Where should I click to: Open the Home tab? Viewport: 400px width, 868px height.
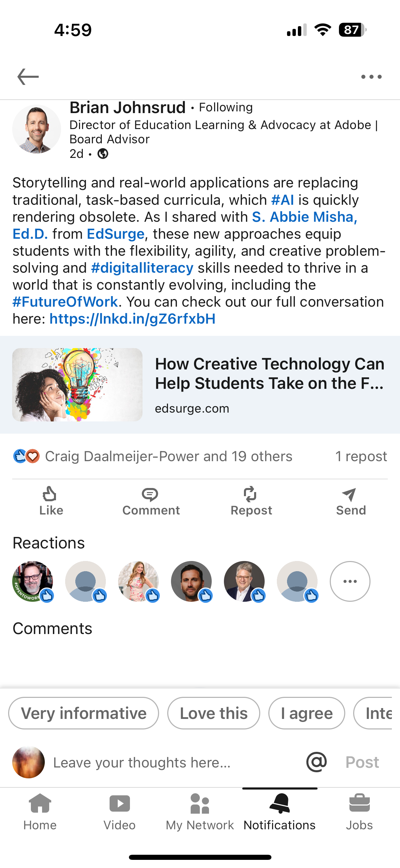(x=40, y=812)
